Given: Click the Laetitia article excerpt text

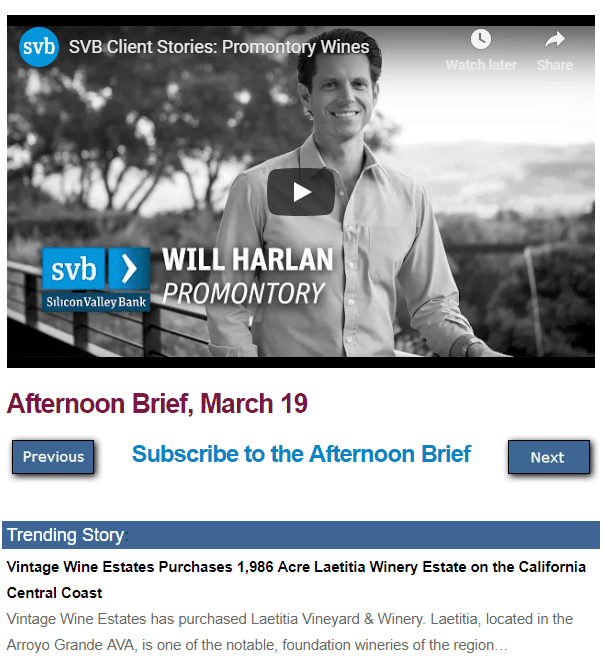Looking at the screenshot, I should pyautogui.click(x=290, y=632).
